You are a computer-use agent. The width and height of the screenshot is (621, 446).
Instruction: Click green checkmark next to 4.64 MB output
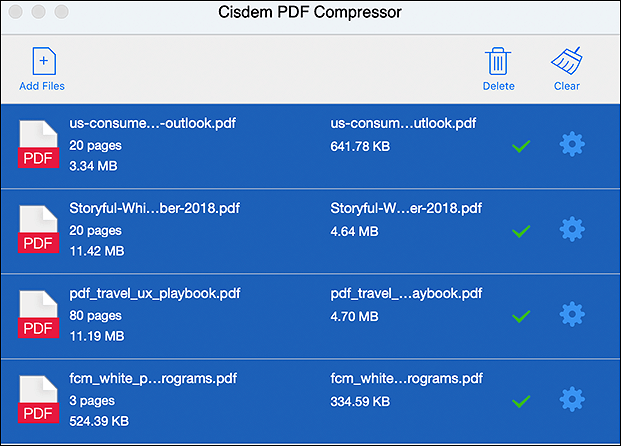pyautogui.click(x=521, y=231)
